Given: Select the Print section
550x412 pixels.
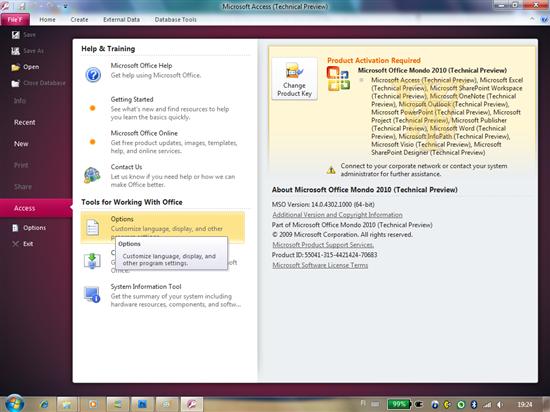Looking at the screenshot, I should pos(21,165).
